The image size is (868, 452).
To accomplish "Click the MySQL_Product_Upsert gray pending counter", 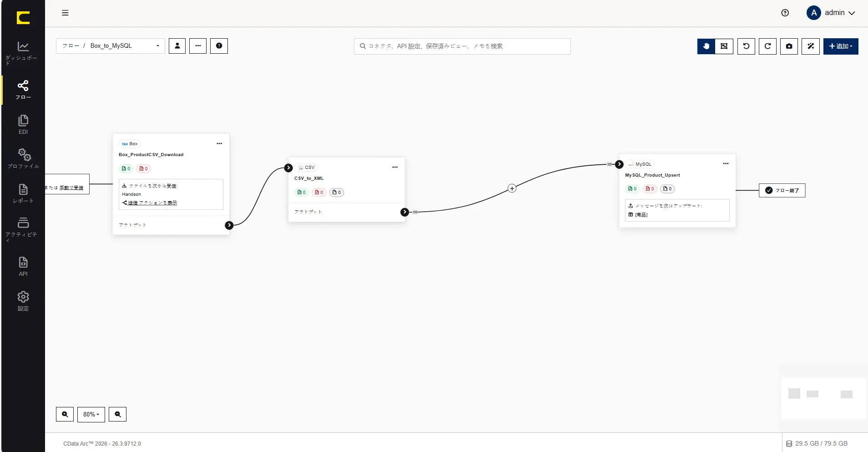I will [x=667, y=189].
